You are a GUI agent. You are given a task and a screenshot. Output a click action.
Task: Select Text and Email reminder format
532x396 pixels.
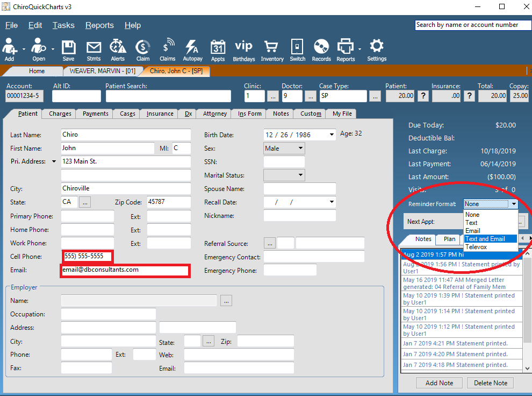(x=485, y=238)
